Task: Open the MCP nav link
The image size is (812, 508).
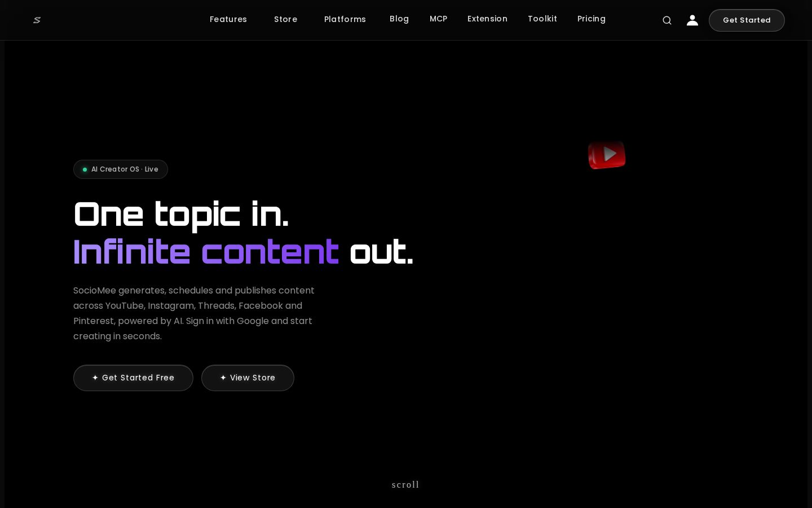Action: pyautogui.click(x=438, y=19)
